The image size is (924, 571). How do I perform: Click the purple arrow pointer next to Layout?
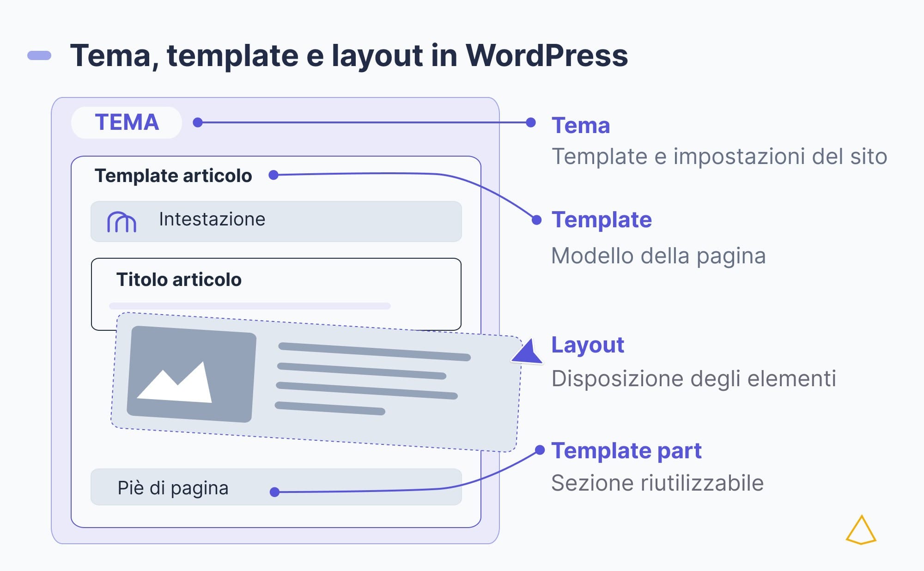click(x=527, y=352)
